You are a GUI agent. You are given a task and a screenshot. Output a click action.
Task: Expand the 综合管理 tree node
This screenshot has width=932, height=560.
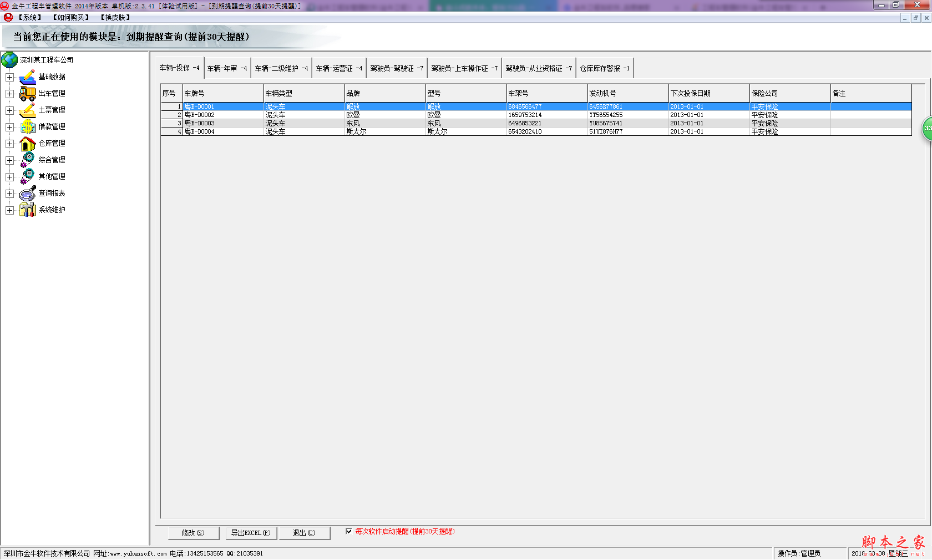pos(9,160)
